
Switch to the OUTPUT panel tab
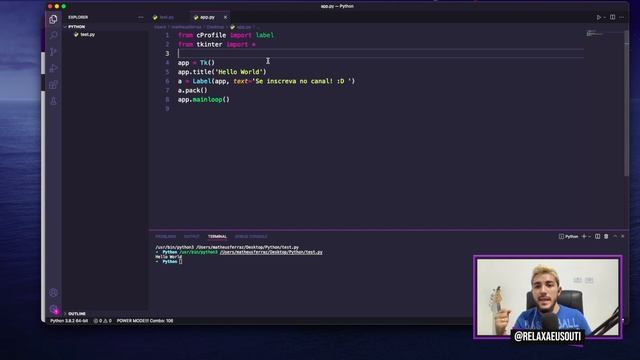click(191, 236)
